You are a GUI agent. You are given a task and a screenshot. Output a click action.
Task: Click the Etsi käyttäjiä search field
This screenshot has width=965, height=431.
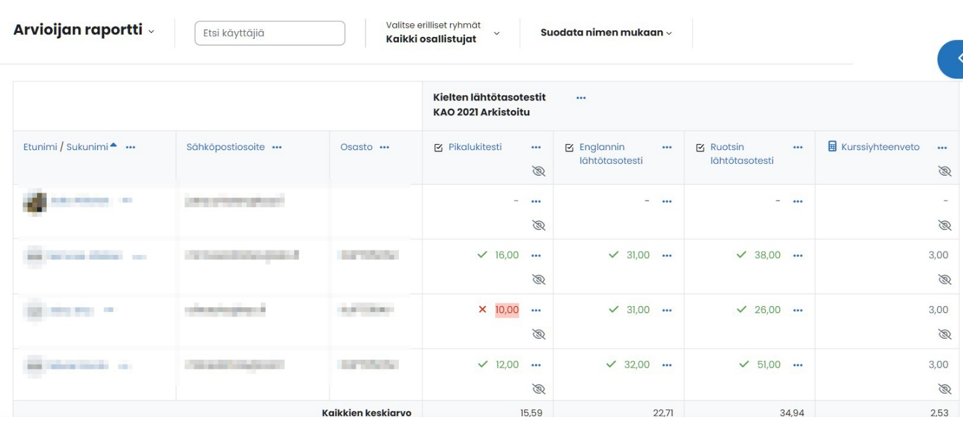pyautogui.click(x=269, y=33)
